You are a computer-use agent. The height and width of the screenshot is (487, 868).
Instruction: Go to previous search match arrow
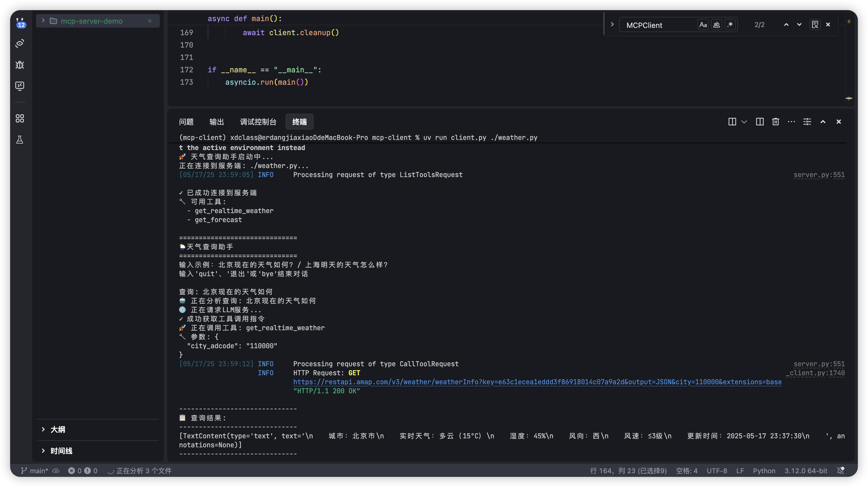(786, 24)
